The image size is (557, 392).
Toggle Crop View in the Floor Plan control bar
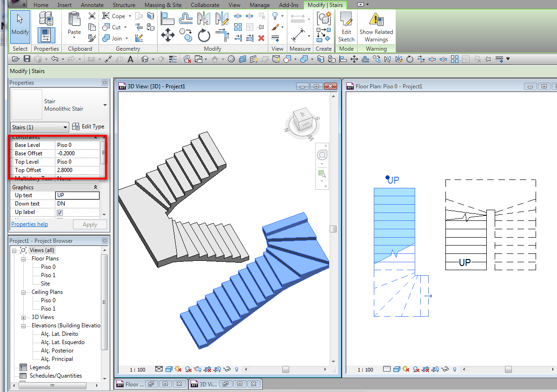coord(425,369)
